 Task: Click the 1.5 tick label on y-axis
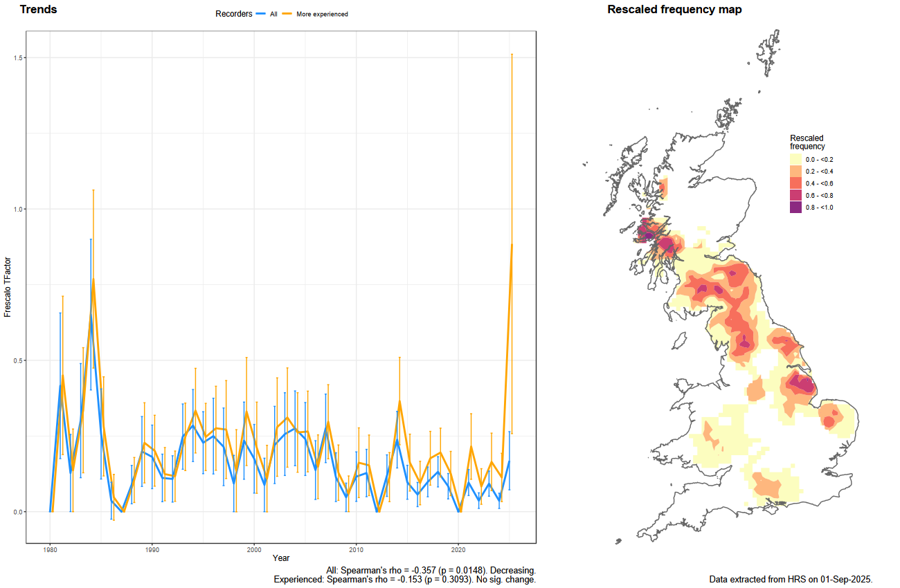point(17,58)
